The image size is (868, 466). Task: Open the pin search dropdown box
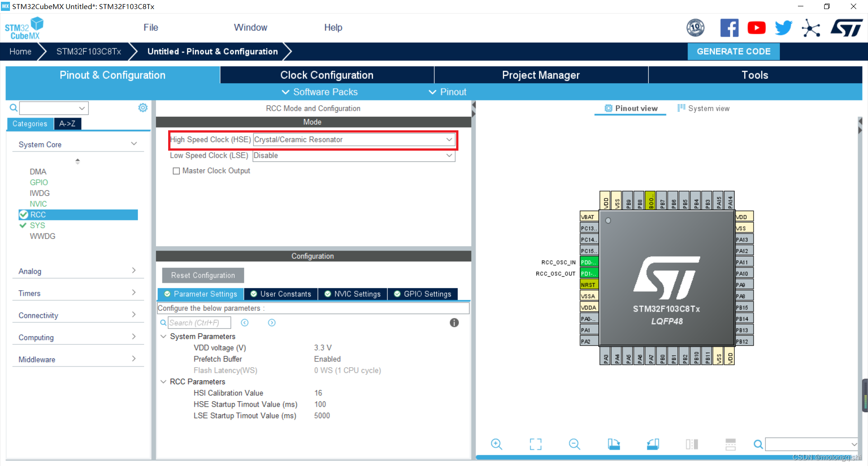tap(811, 444)
